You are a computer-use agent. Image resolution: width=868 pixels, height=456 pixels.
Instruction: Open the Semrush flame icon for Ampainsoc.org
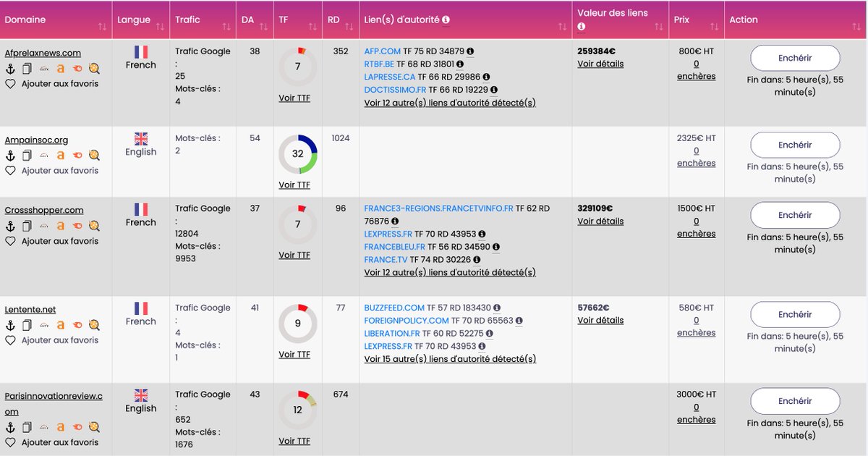click(x=77, y=156)
